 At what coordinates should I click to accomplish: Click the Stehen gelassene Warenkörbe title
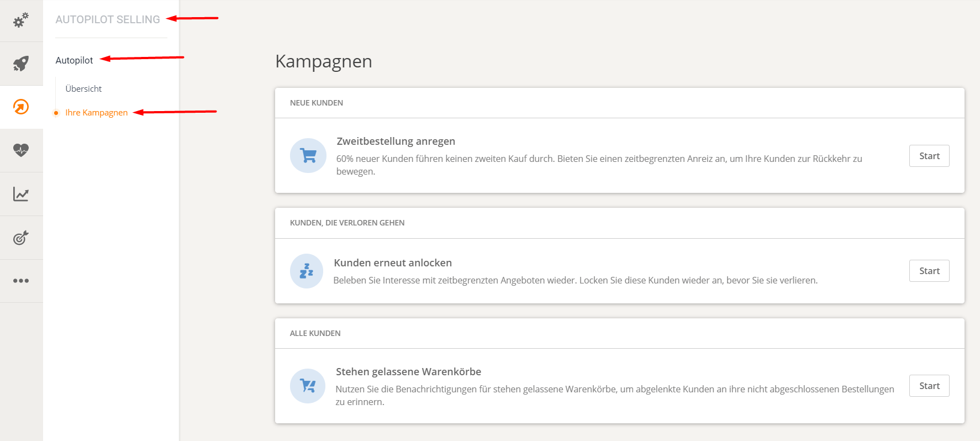pyautogui.click(x=408, y=372)
